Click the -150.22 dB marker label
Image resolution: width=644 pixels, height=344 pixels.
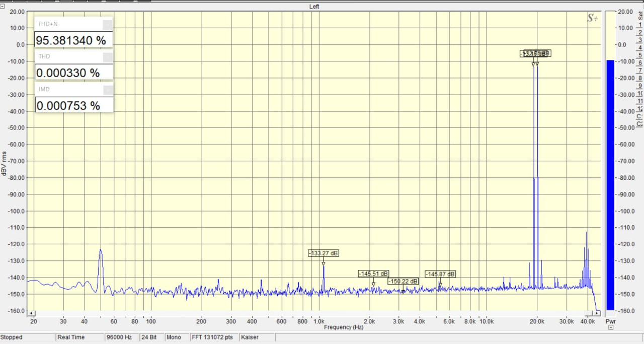(403, 281)
